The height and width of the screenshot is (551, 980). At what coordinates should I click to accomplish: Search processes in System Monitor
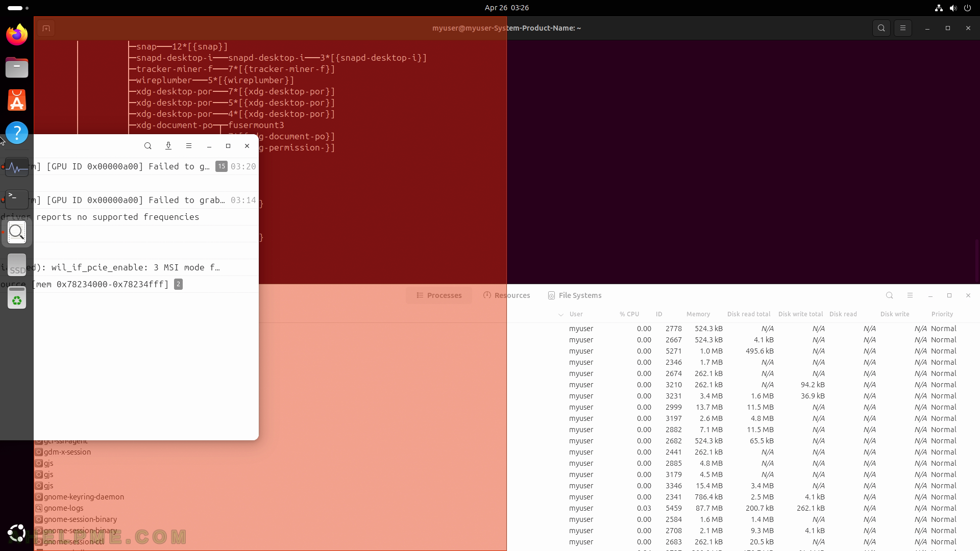(890, 295)
